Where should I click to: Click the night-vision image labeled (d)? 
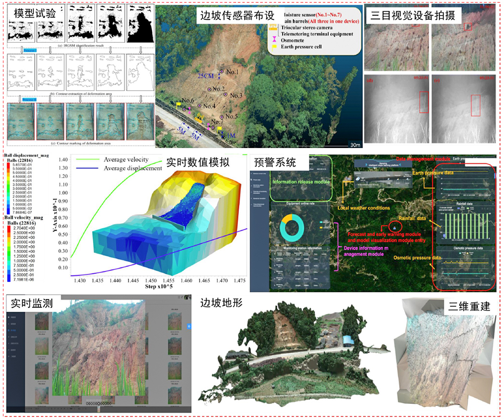tap(396, 109)
